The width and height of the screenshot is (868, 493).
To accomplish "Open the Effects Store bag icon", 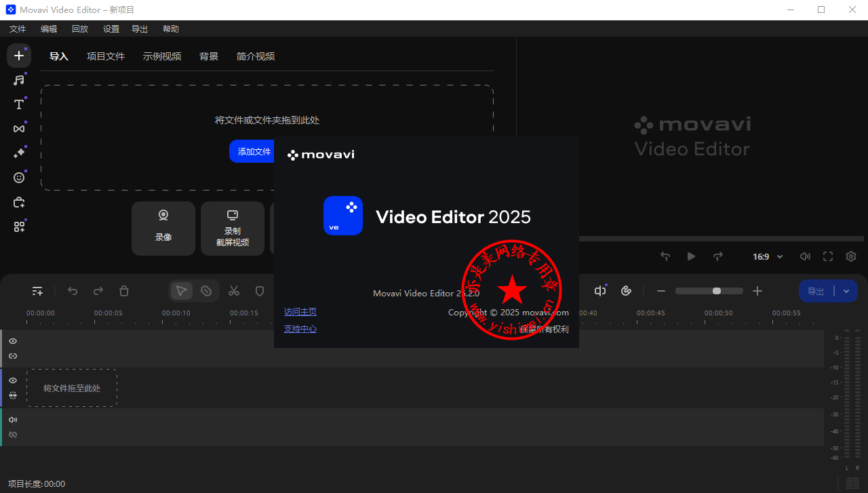I will point(19,202).
